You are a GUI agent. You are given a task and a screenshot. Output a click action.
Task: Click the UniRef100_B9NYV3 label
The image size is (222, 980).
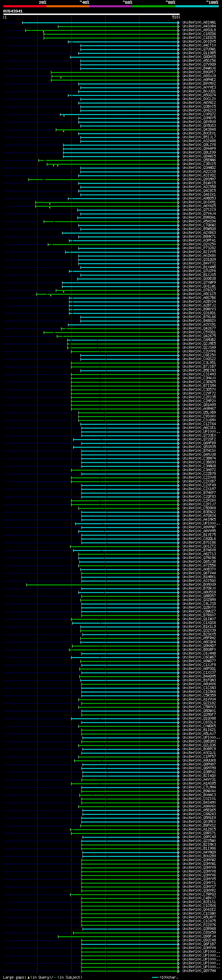click(199, 309)
